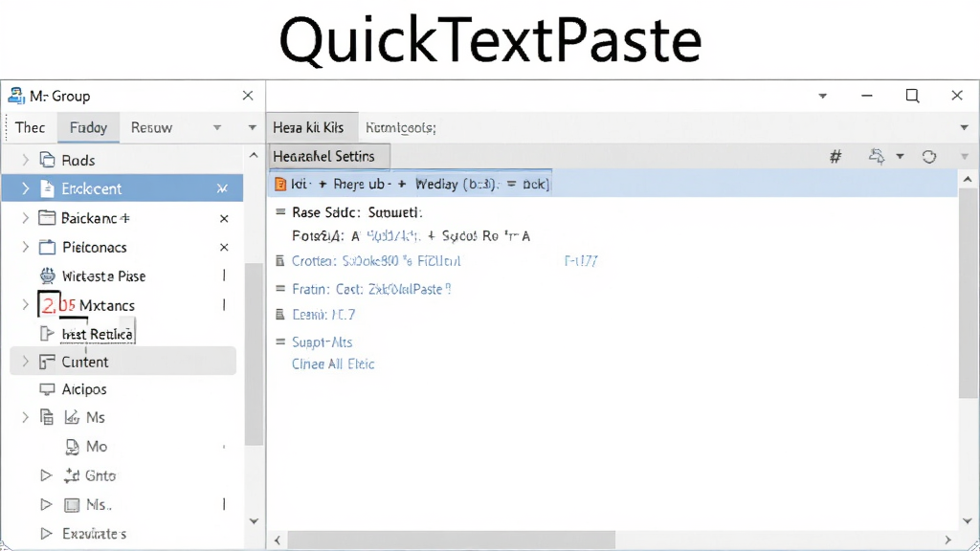Click the Cuntent layout icon
The height and width of the screenshot is (551, 980).
point(48,362)
